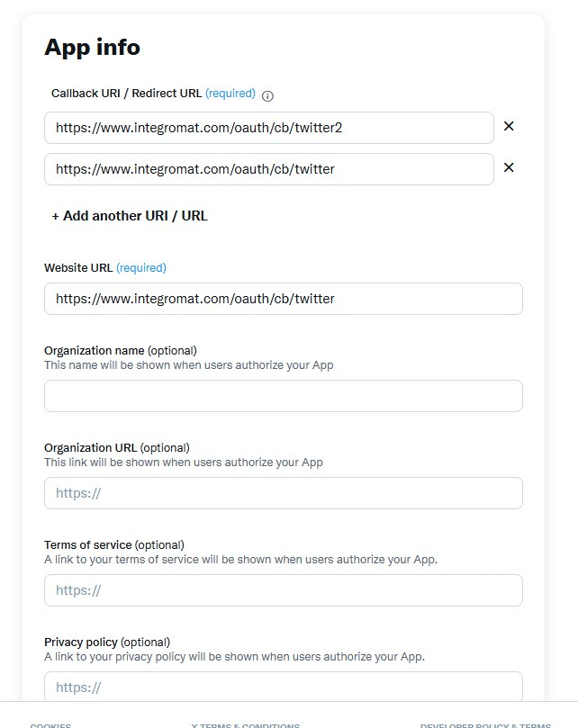Delete the second callback URI with X
The image size is (578, 728).
click(509, 168)
